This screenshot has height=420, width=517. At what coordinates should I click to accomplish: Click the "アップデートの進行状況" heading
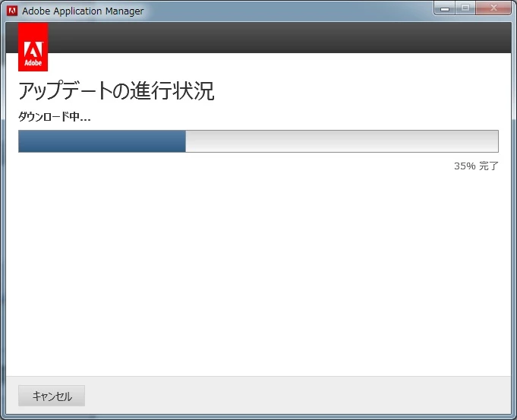116,90
